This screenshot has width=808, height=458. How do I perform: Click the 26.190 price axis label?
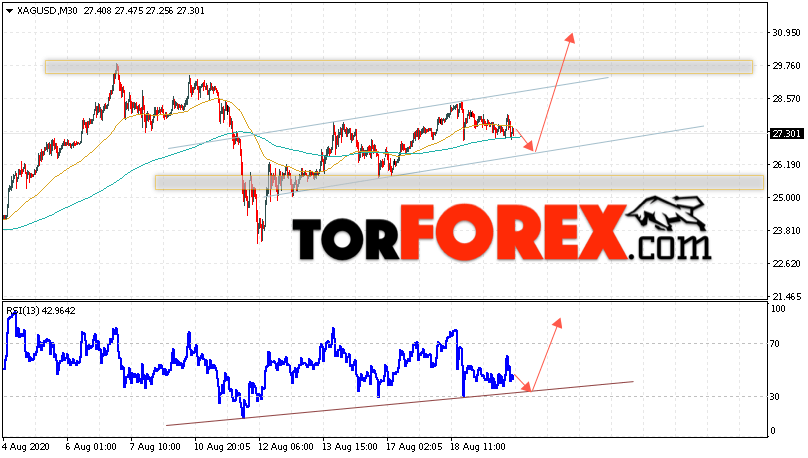[786, 164]
